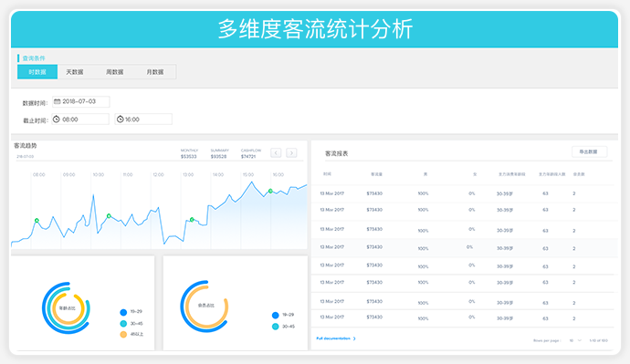630x364 pixels.
Task: Click blue 19-29 dot in member chart legend
Action: 275,315
